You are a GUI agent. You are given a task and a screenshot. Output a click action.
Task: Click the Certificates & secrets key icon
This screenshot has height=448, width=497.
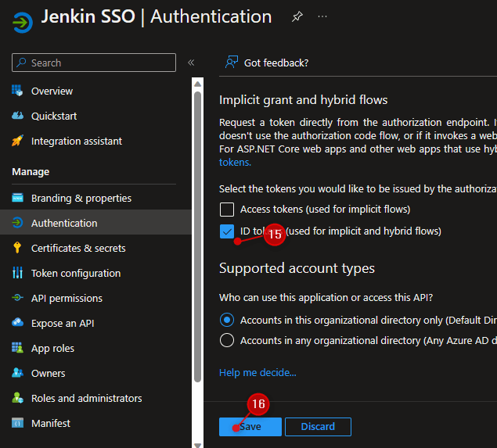tap(17, 248)
